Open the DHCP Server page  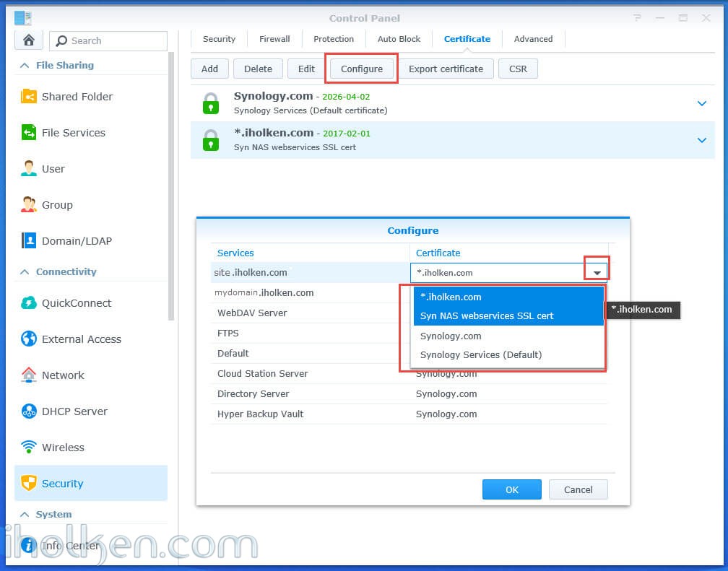91,411
